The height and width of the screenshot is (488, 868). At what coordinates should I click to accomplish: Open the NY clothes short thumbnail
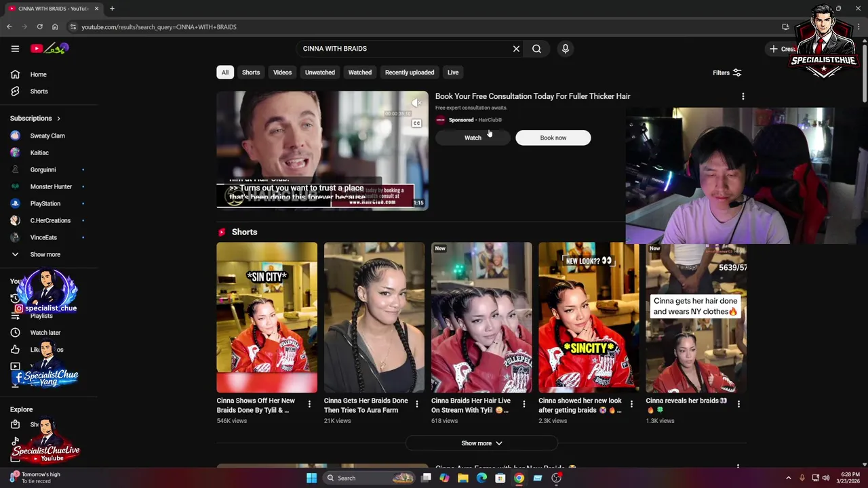click(696, 317)
